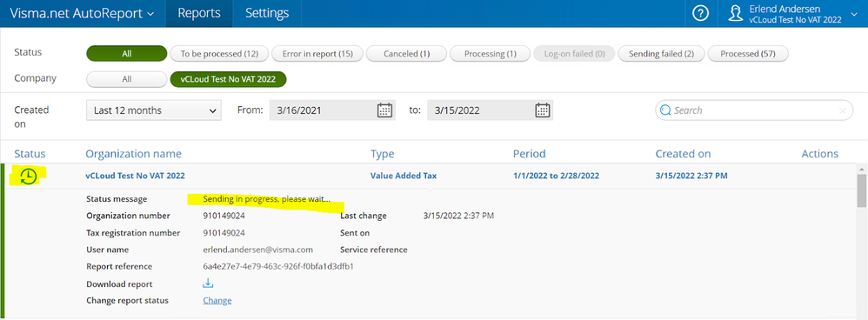
Task: Clear search with the X icon
Action: tap(842, 110)
